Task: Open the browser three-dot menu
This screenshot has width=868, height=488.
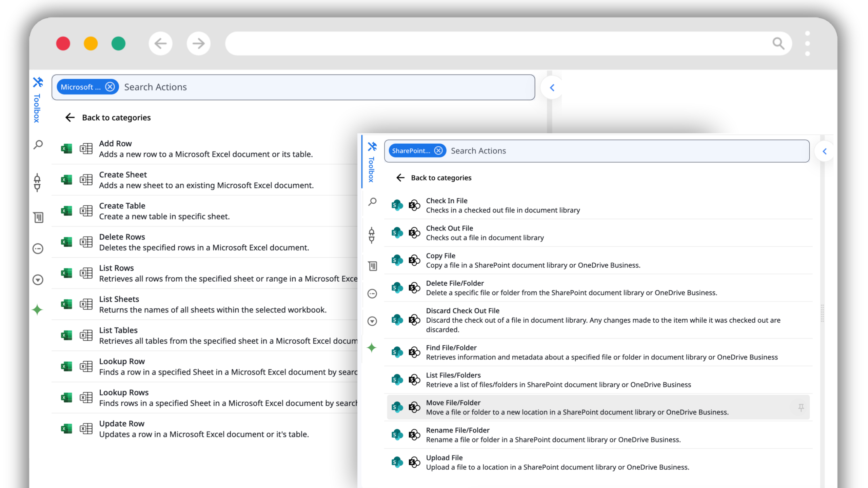Action: (x=807, y=43)
